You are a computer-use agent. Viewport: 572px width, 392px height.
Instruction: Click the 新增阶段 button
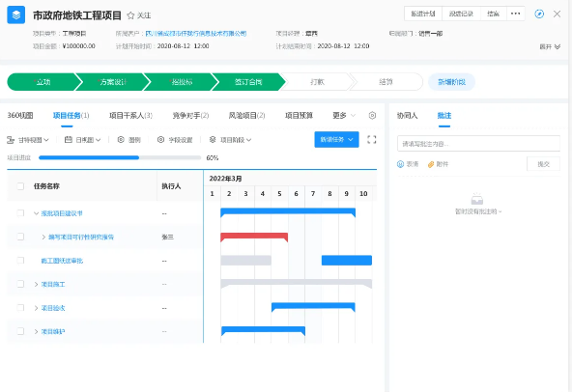click(451, 82)
